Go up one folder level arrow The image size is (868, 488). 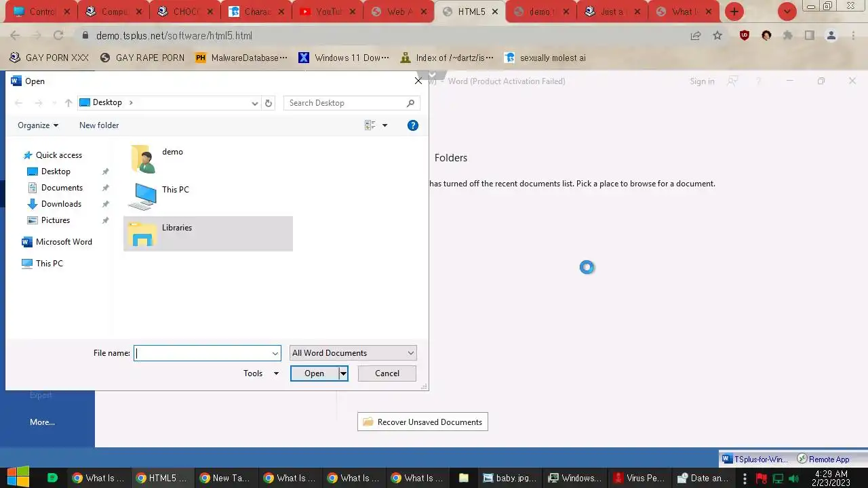(x=68, y=103)
